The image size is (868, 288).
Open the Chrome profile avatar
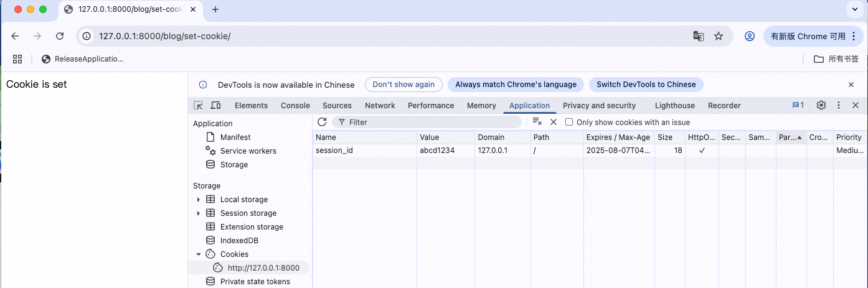[x=750, y=36]
